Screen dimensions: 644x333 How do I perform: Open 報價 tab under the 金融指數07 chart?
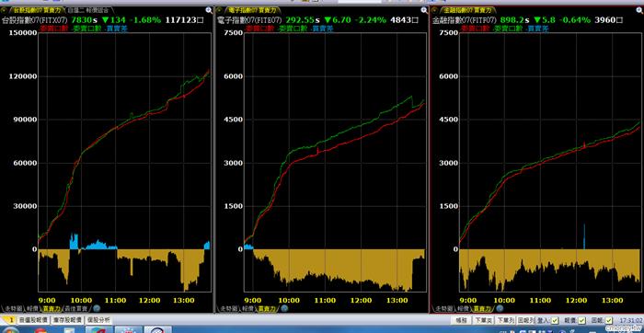(463, 308)
